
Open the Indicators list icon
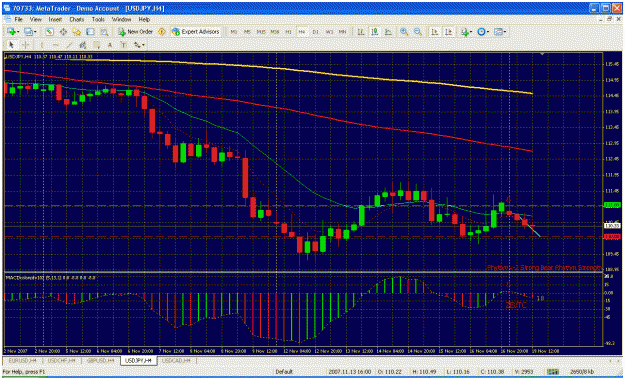pyautogui.click(x=465, y=32)
